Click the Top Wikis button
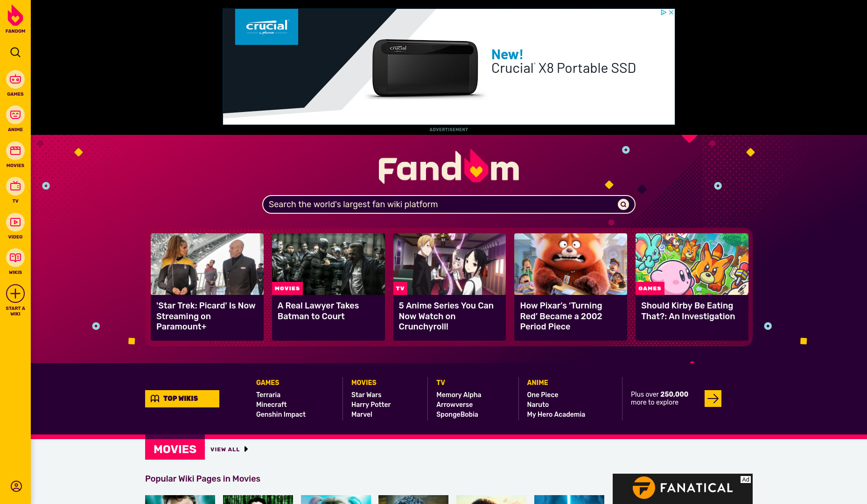Image resolution: width=867 pixels, height=504 pixels. [x=182, y=399]
